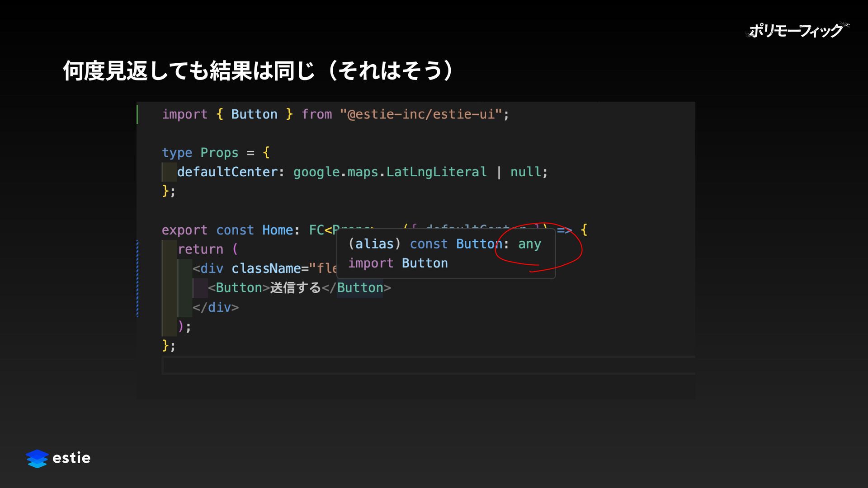This screenshot has height=488, width=868.
Task: Click the LatLngLiteral type reference
Action: tap(436, 172)
